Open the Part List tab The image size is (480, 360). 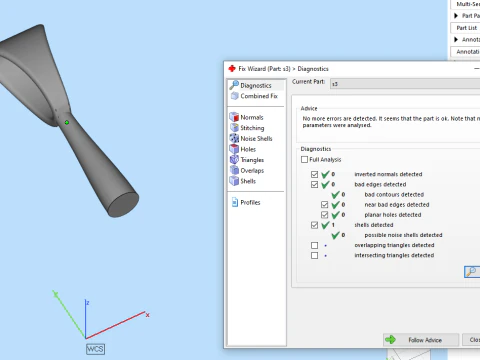click(x=466, y=28)
